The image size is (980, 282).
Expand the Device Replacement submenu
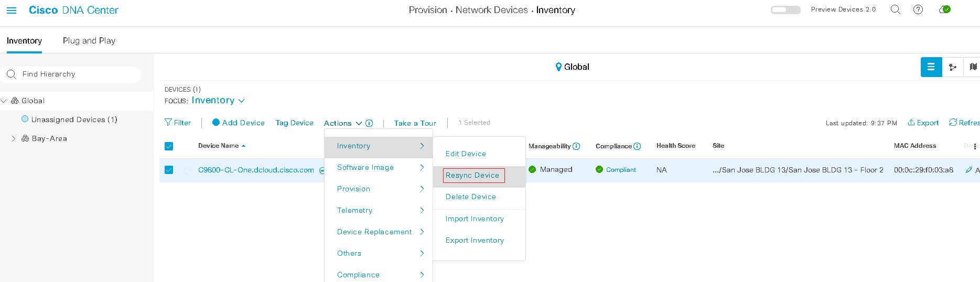[x=379, y=232]
